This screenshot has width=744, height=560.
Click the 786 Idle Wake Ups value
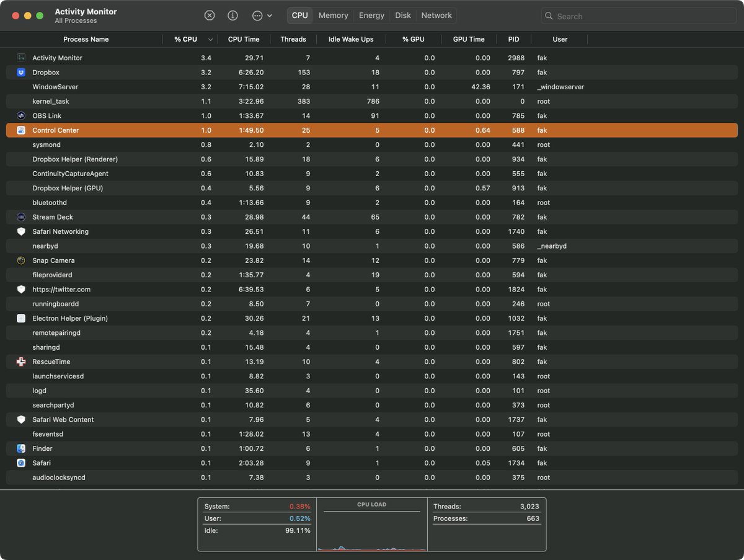click(x=373, y=101)
